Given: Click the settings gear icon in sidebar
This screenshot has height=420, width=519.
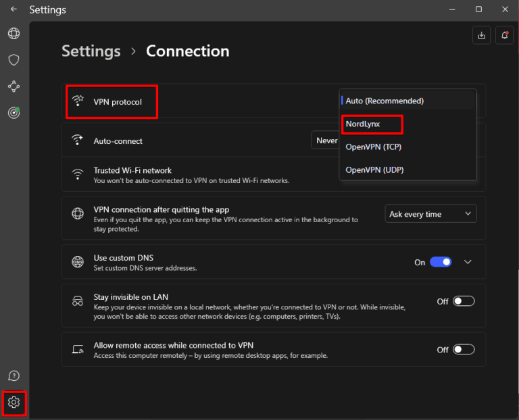Looking at the screenshot, I should (x=14, y=402).
